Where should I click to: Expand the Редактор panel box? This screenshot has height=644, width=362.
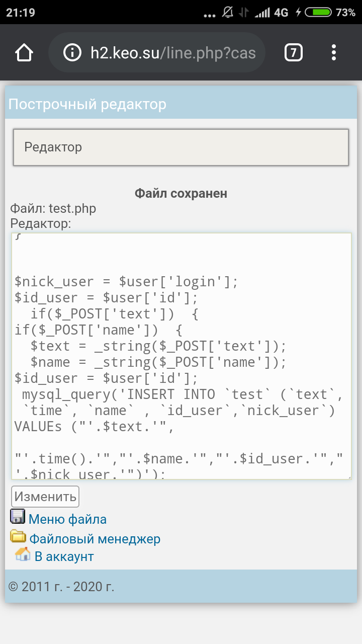coord(181,147)
